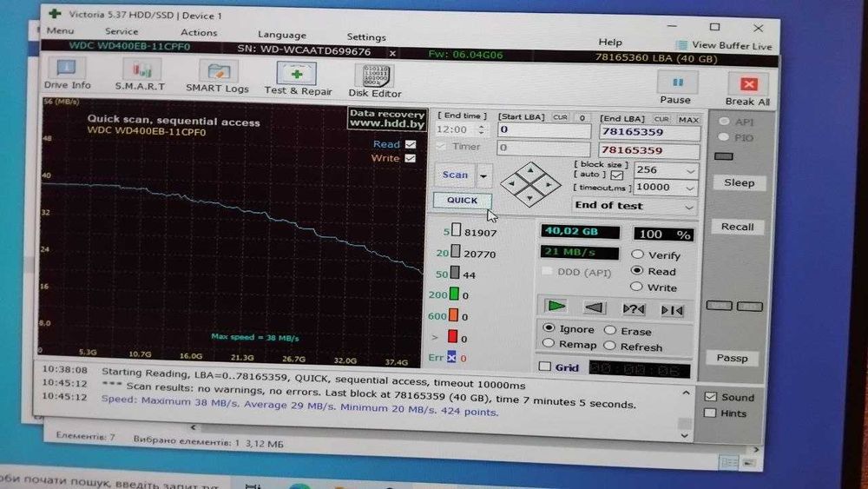Toggle the Sound checkbox

710,397
